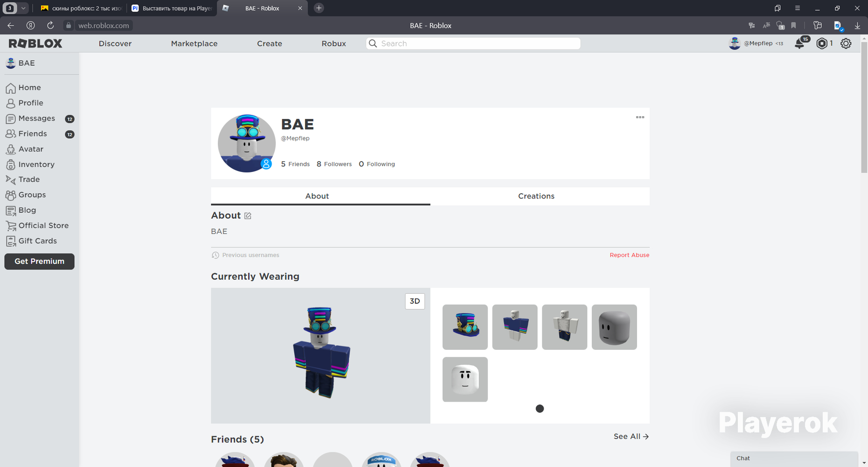868x467 pixels.
Task: Click the BAE profile avatar picture
Action: tap(246, 143)
